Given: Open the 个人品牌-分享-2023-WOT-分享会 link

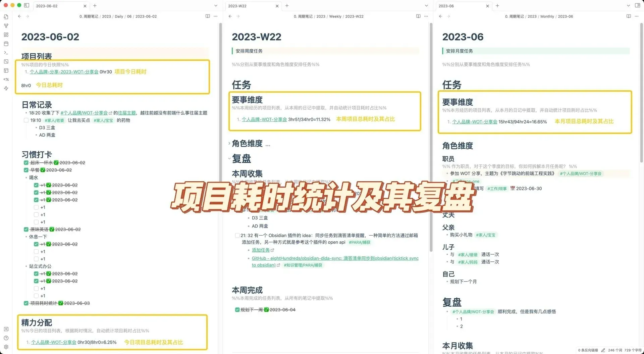Looking at the screenshot, I should point(64,72).
